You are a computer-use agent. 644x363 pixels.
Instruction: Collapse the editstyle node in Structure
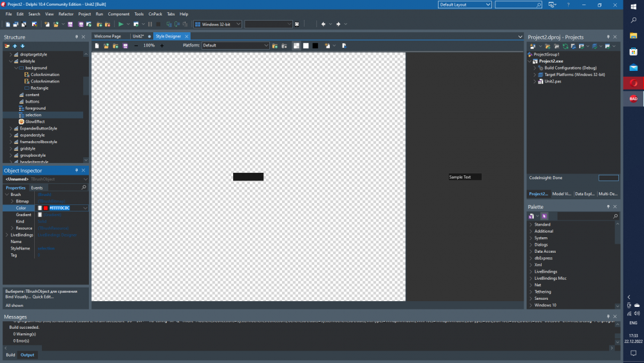coord(11,61)
